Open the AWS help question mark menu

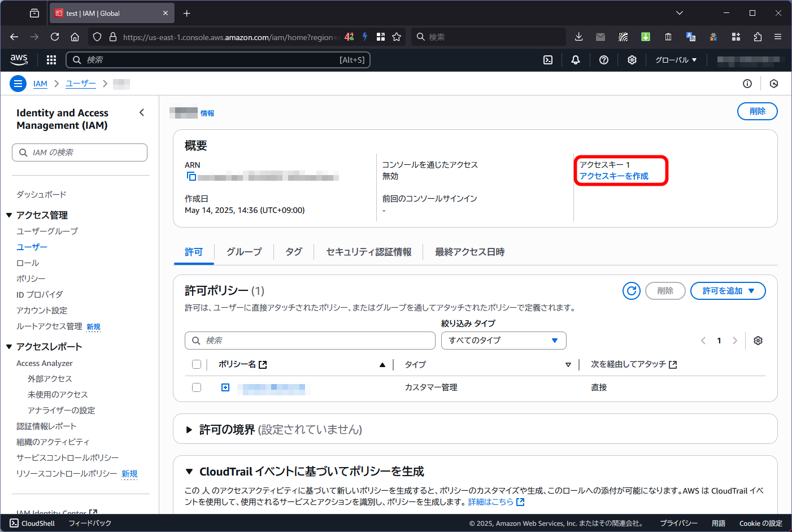604,60
